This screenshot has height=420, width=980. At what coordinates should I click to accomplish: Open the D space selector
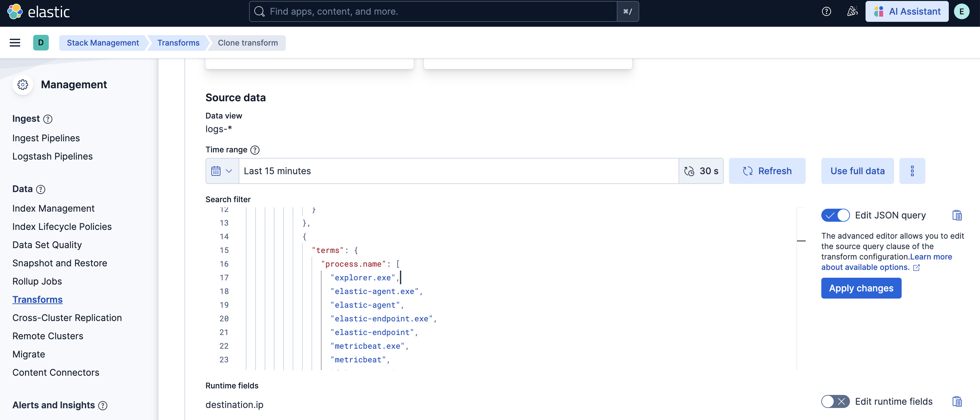[x=41, y=43]
